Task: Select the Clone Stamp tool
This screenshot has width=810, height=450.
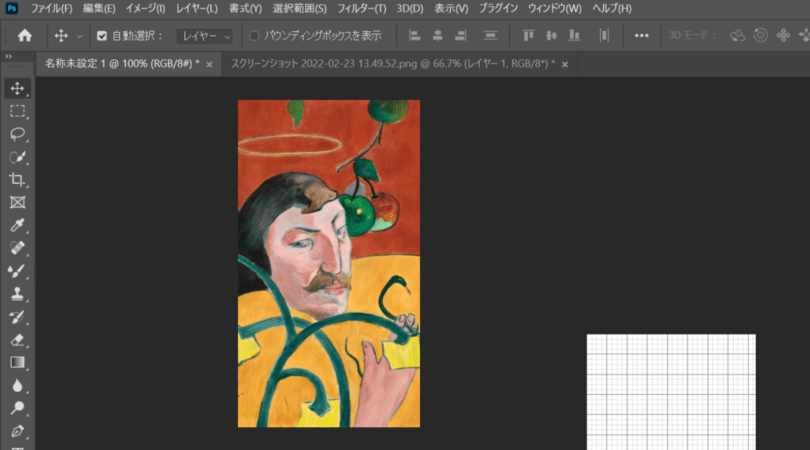Action: point(17,295)
